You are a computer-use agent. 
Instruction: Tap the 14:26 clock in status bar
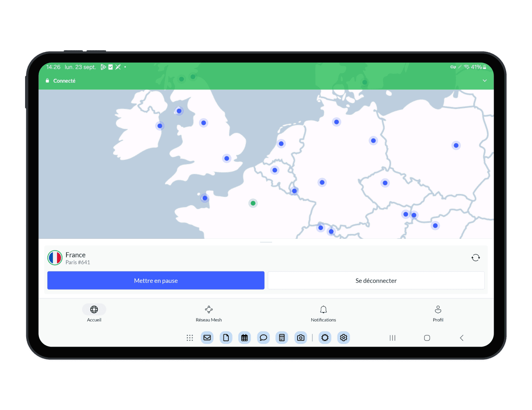(53, 67)
